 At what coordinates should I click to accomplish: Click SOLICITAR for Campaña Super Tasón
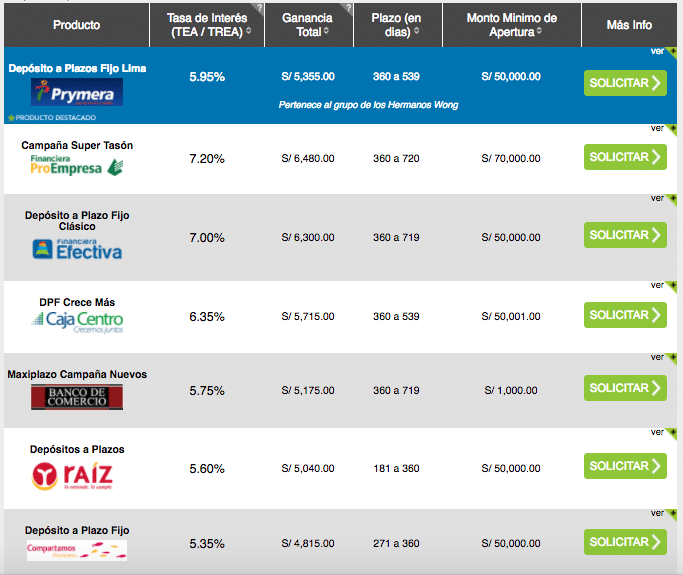(625, 157)
